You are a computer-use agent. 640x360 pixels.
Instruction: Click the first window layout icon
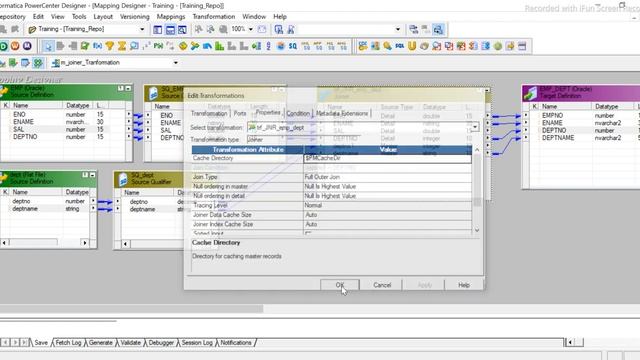tap(158, 29)
